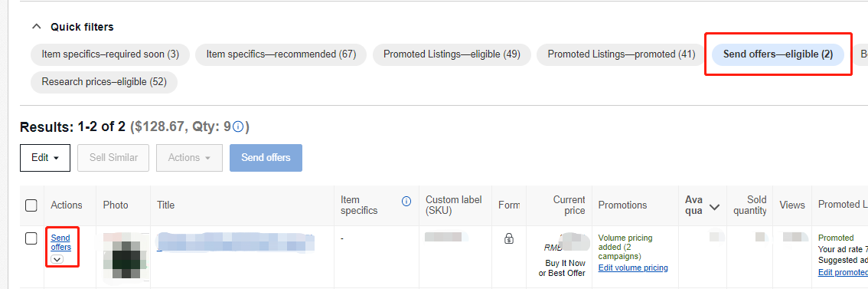Select Send offers—eligible (2) filter
The image size is (868, 289).
(778, 54)
